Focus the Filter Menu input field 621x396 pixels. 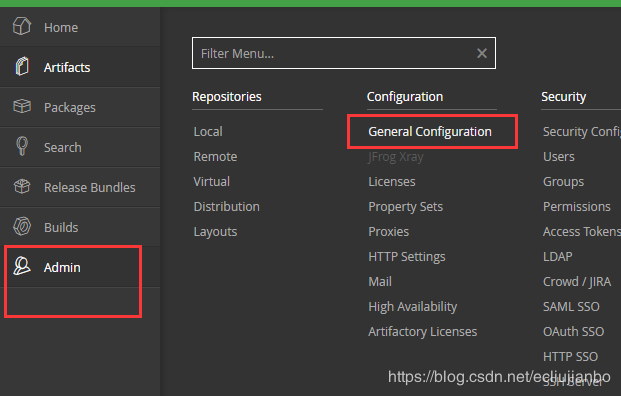pos(344,53)
